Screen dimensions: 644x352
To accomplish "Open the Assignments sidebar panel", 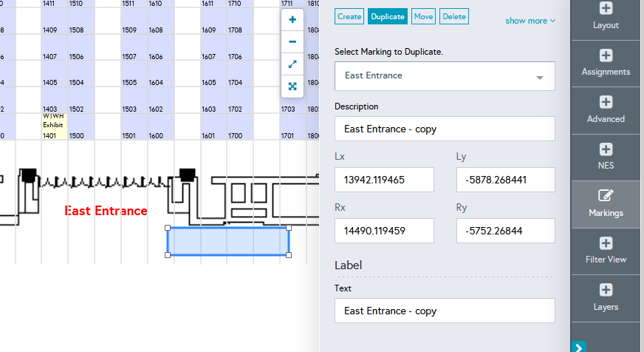I will coord(606,64).
